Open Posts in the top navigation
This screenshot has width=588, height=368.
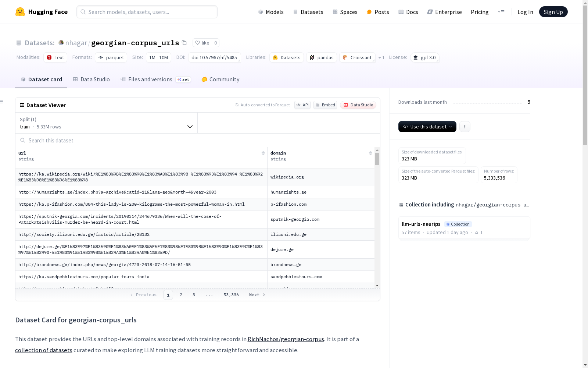378,12
